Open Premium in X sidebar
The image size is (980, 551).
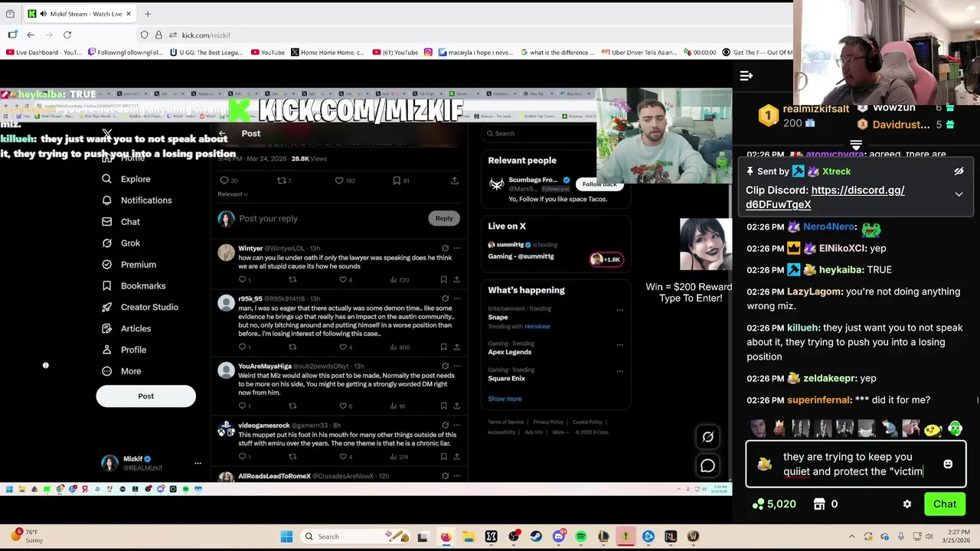[x=129, y=265]
